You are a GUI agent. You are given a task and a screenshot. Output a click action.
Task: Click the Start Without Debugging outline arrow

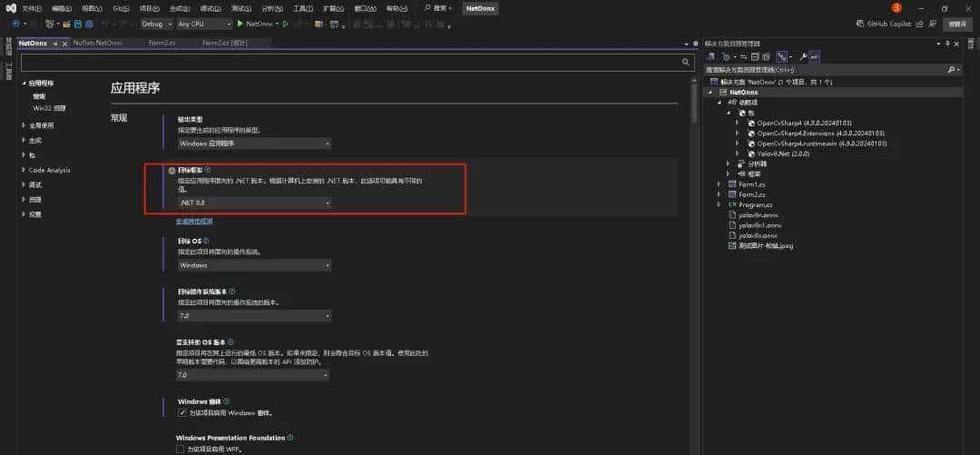[286, 24]
